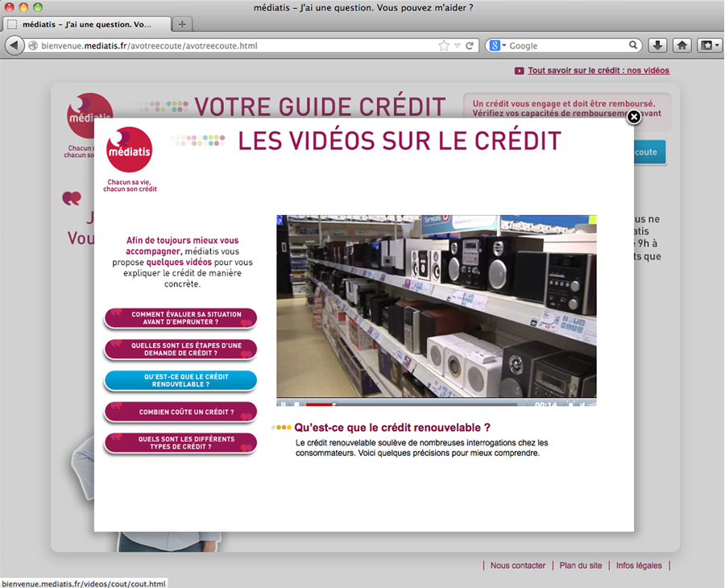Pause the video playback
Screen dimensions: 725x588
[x=283, y=404]
